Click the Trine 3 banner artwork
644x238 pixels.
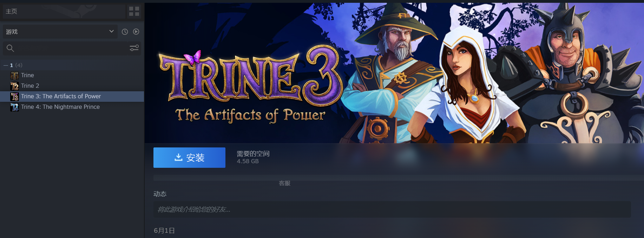(394, 73)
